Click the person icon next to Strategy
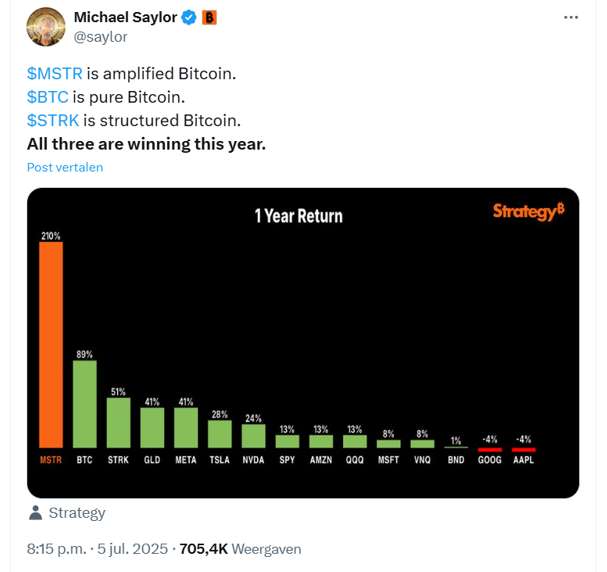Screen dimensions: 607x572 coord(36,513)
